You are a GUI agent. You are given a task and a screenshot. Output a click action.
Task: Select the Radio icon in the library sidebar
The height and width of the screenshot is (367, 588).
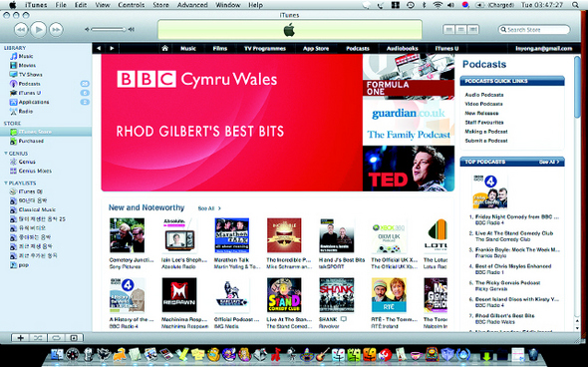(x=14, y=112)
